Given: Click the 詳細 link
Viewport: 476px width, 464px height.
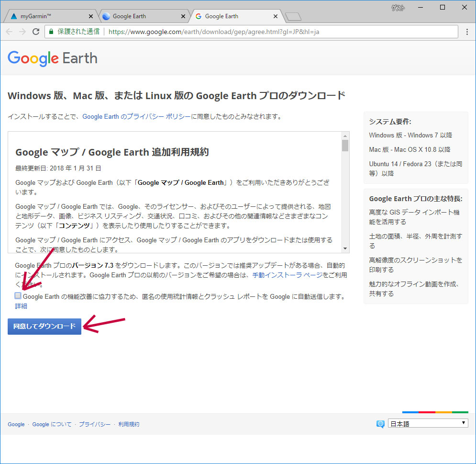Looking at the screenshot, I should pos(21,306).
